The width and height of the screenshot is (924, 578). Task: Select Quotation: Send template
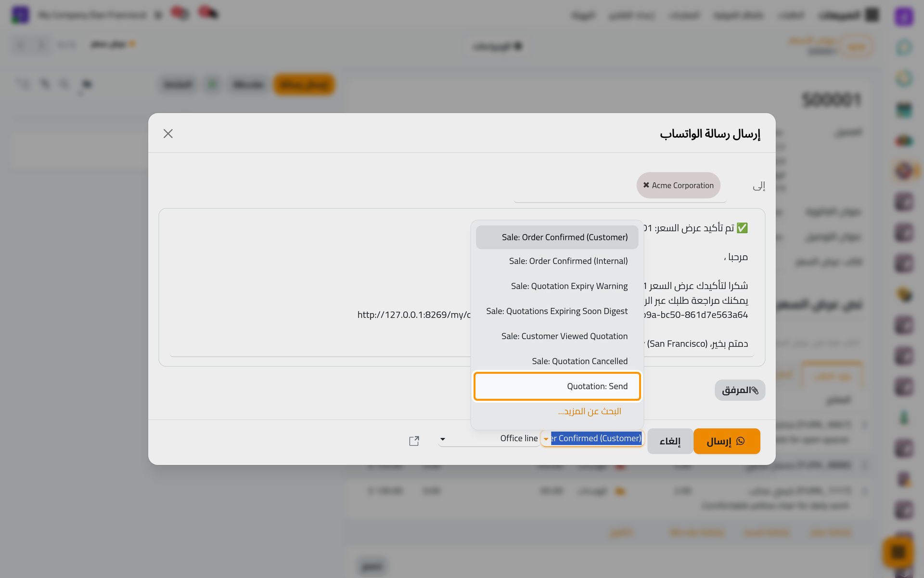click(x=557, y=386)
